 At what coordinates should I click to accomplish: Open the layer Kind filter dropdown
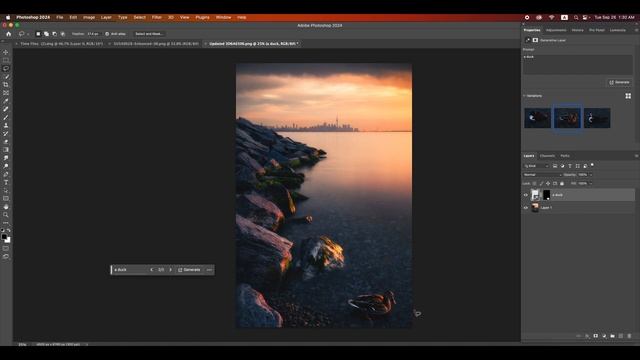tap(536, 166)
